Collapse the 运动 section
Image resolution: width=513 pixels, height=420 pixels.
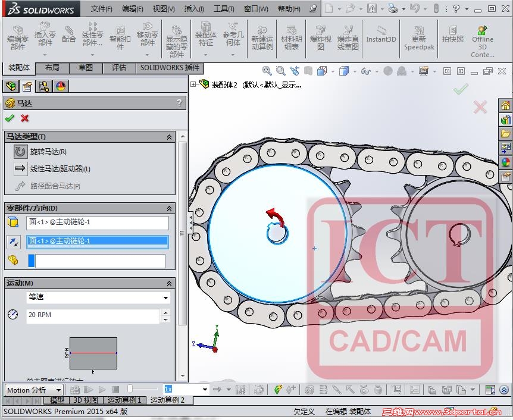169,283
